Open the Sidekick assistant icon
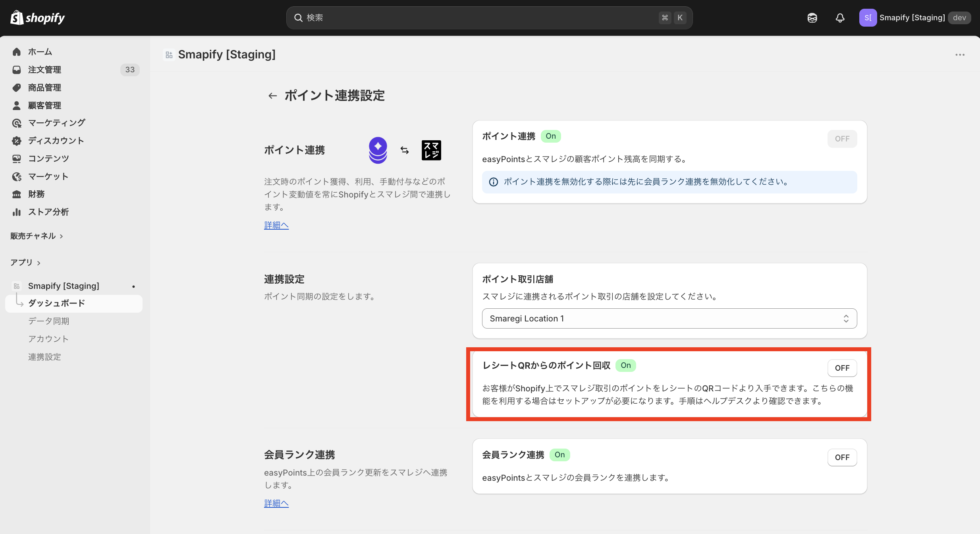This screenshot has height=534, width=980. coord(812,18)
